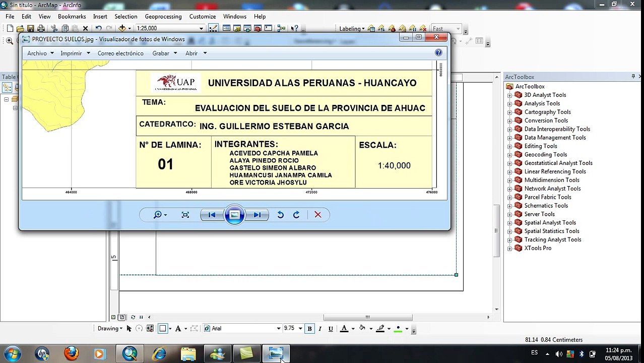Toggle Bold text formatting

[x=309, y=329]
